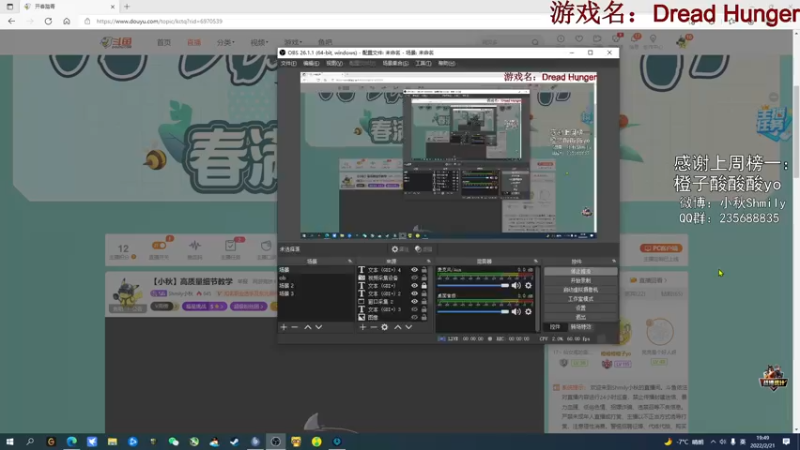Open the 编辑 menu in OBS

[x=311, y=63]
